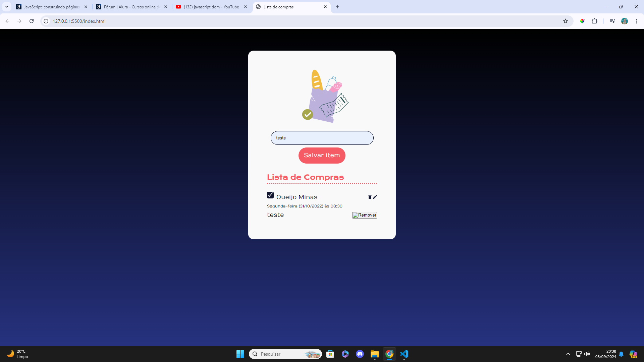Open the Windows Start menu
The width and height of the screenshot is (644, 362).
[x=240, y=354]
